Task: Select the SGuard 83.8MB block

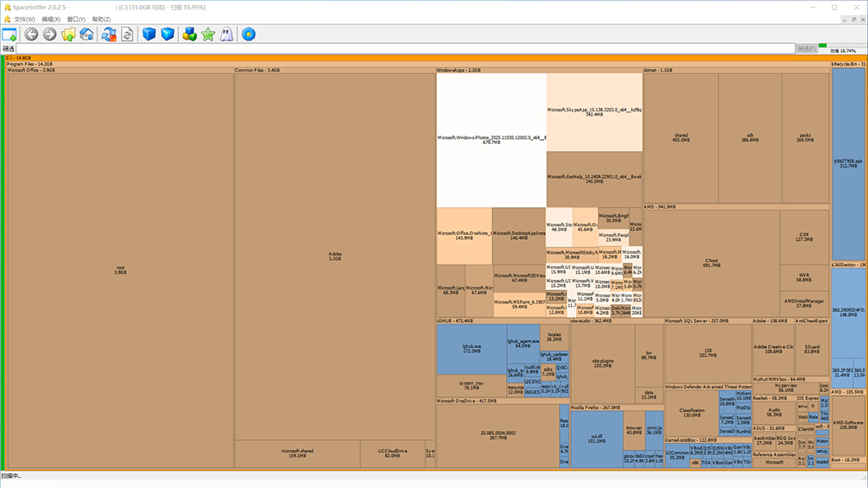Action: [812, 349]
